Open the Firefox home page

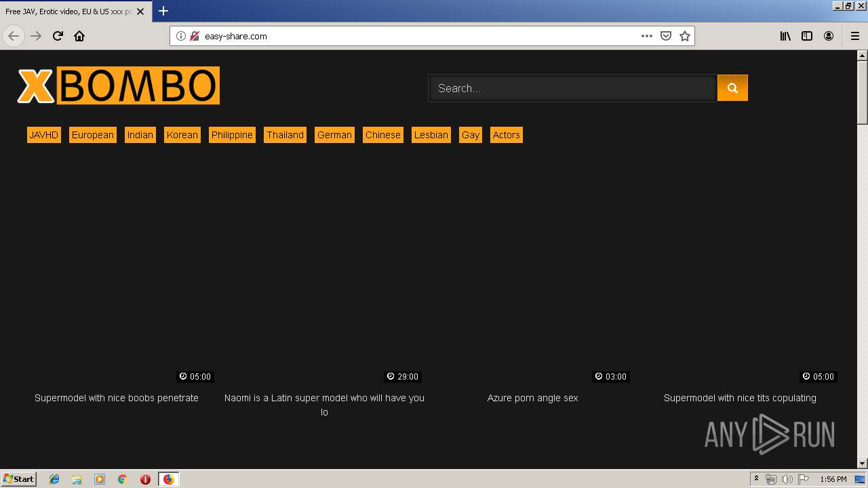click(x=79, y=36)
